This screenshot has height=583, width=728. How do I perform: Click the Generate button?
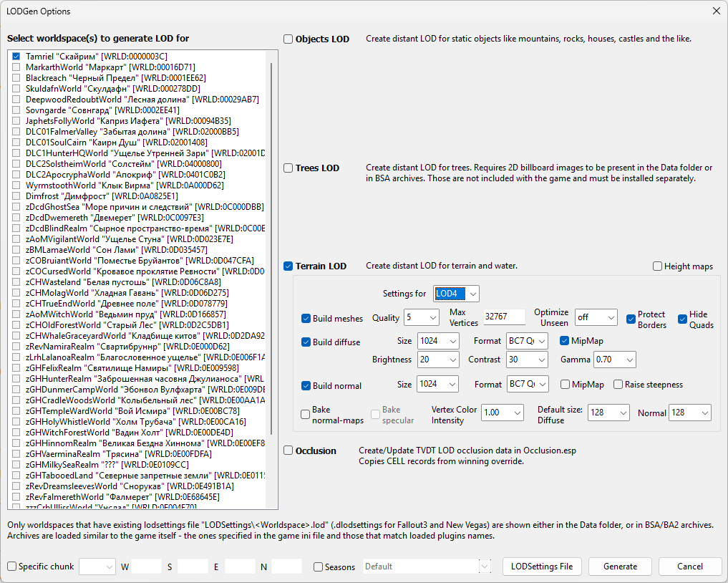coord(621,567)
